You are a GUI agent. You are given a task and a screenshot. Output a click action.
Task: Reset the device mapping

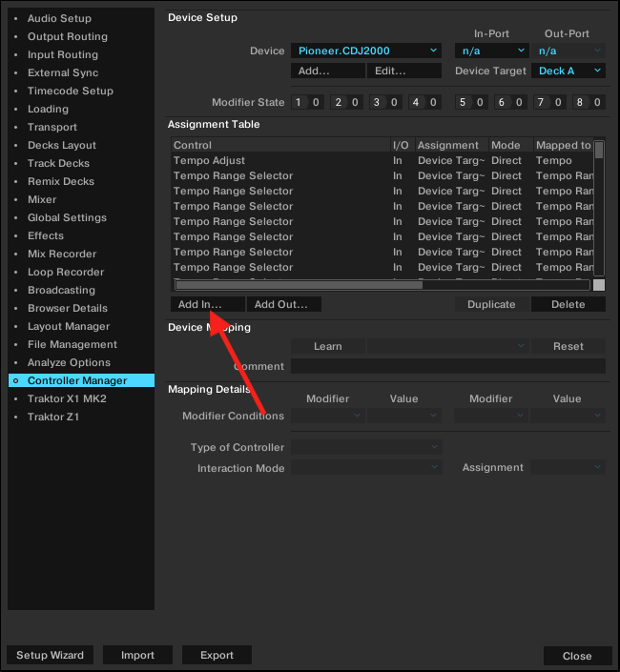[568, 346]
